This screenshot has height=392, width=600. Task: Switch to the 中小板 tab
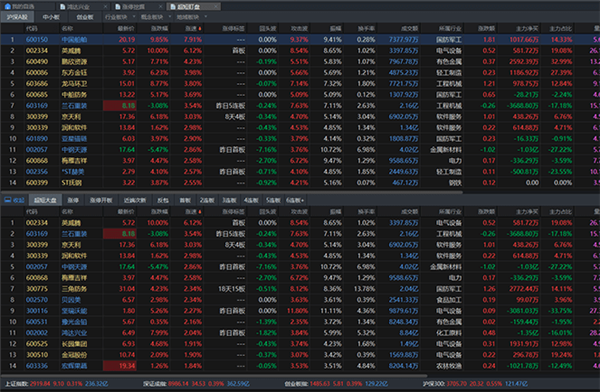pyautogui.click(x=51, y=17)
